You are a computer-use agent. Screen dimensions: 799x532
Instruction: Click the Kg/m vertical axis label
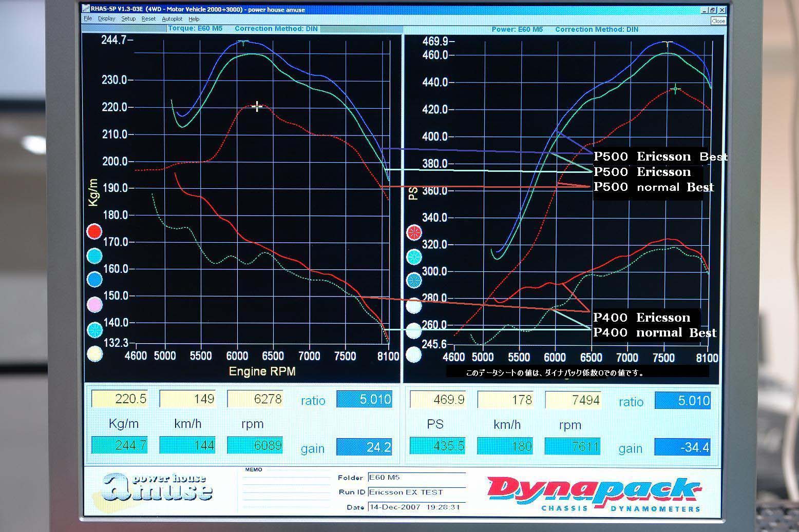point(93,192)
